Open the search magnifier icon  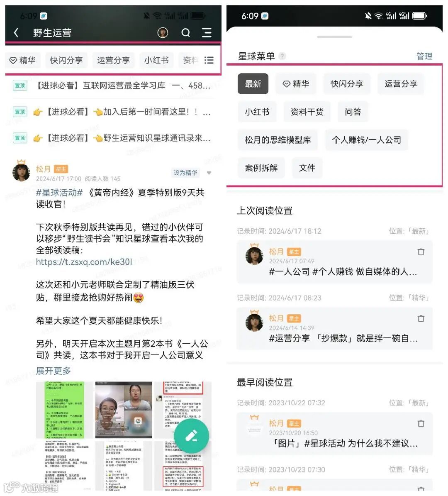coord(185,32)
